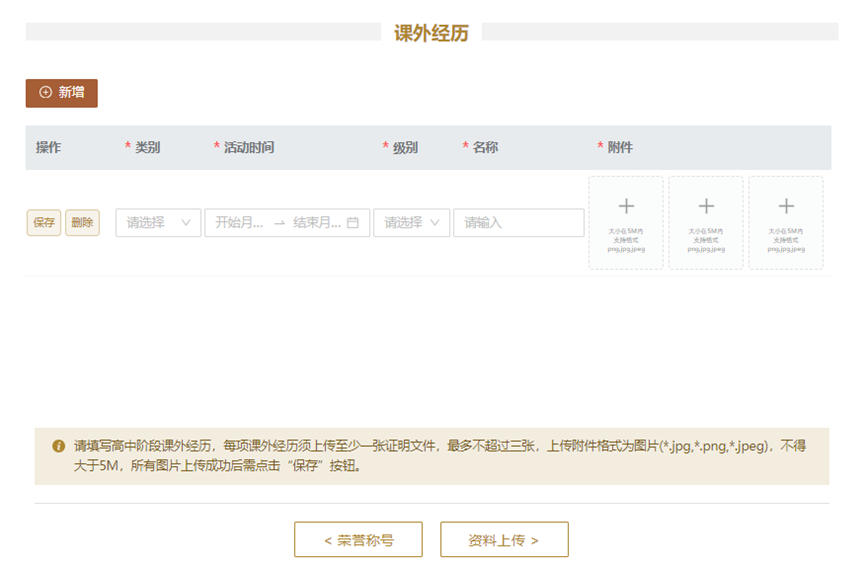This screenshot has width=865, height=572.
Task: Go back to the 荣誉称号 step
Action: click(358, 540)
